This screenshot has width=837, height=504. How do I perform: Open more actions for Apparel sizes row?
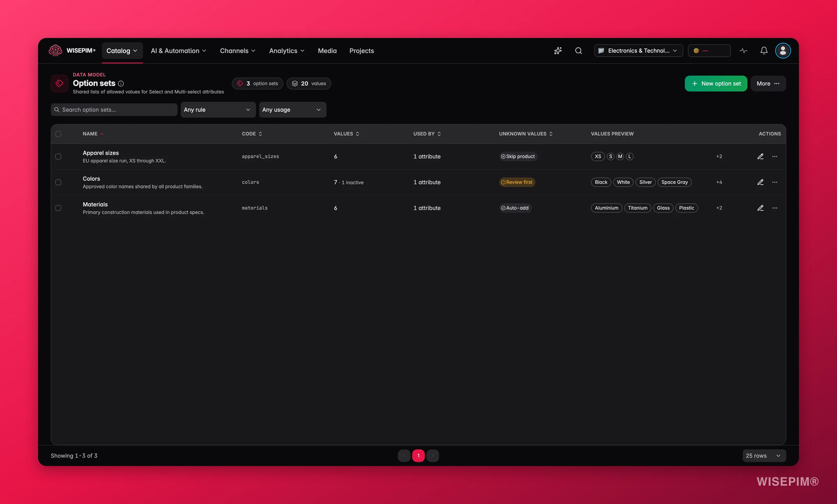[x=775, y=156]
